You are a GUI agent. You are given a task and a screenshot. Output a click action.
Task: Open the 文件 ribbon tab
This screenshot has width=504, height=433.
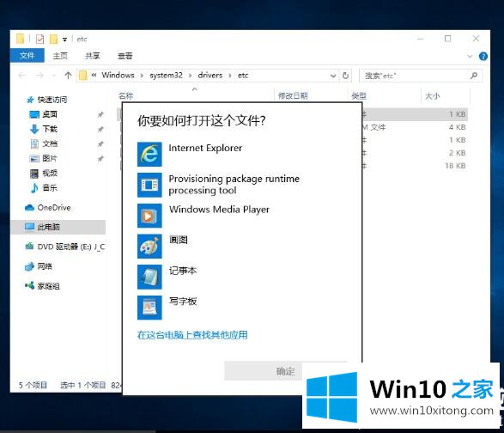pyautogui.click(x=27, y=56)
